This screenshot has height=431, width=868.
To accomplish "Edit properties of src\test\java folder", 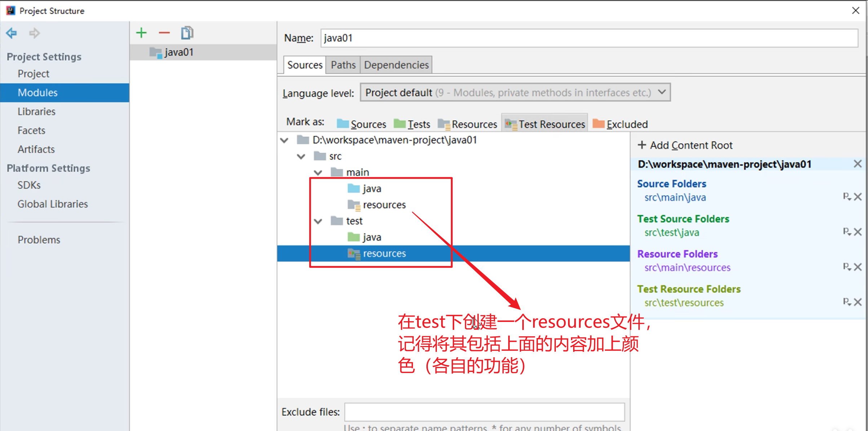I will point(846,232).
